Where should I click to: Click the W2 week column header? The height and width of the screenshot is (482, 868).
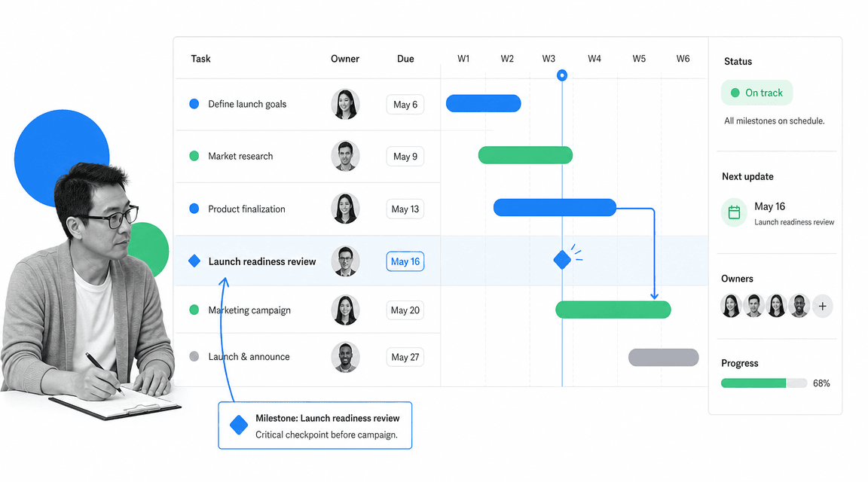point(507,59)
